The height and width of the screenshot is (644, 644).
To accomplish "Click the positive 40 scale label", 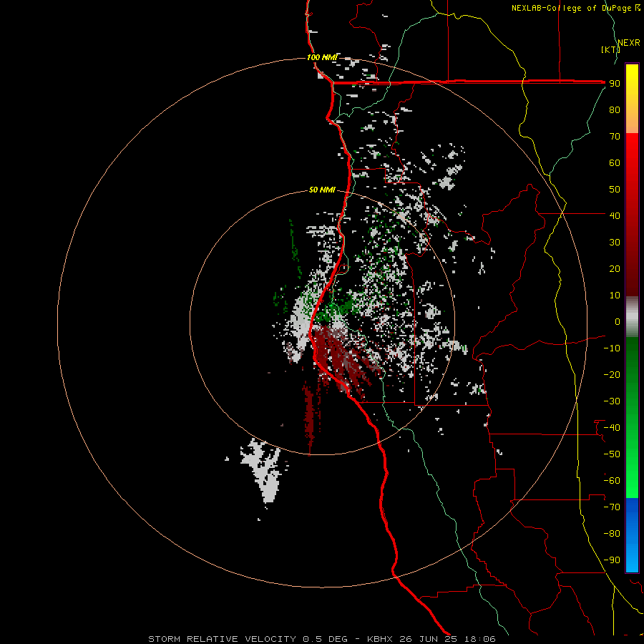I will click(x=615, y=215).
